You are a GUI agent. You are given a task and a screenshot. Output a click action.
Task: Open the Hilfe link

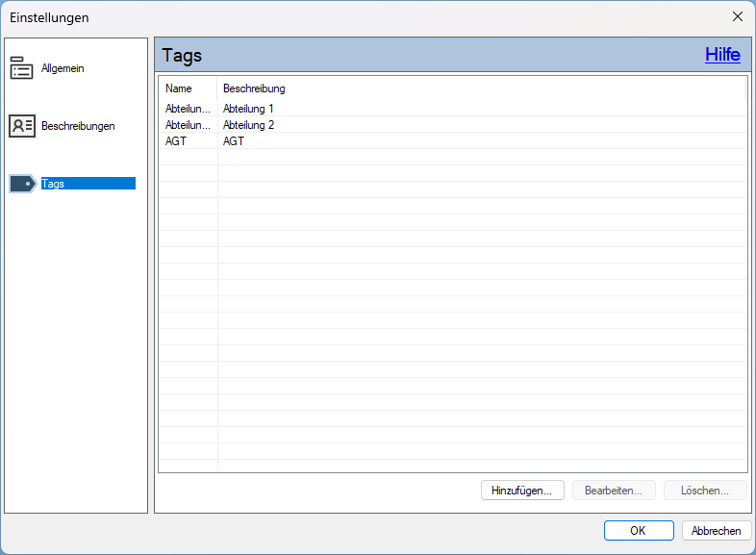722,55
